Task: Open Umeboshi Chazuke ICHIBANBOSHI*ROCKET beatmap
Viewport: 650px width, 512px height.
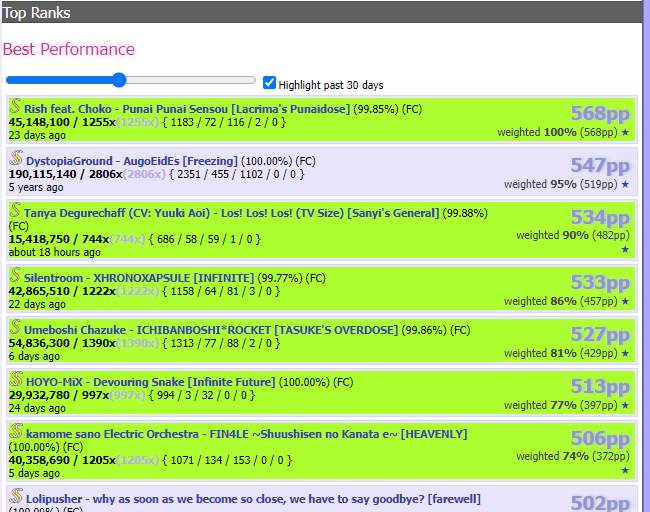Action: point(211,330)
